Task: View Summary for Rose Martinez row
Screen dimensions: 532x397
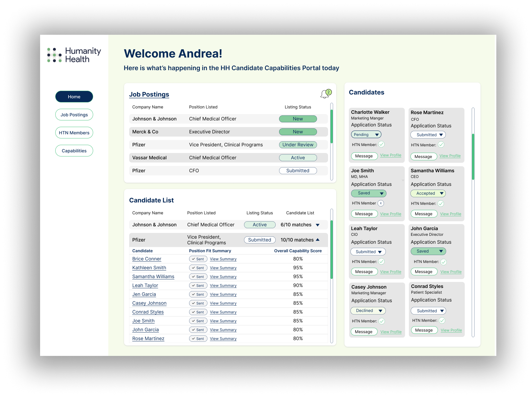Action: pos(223,339)
